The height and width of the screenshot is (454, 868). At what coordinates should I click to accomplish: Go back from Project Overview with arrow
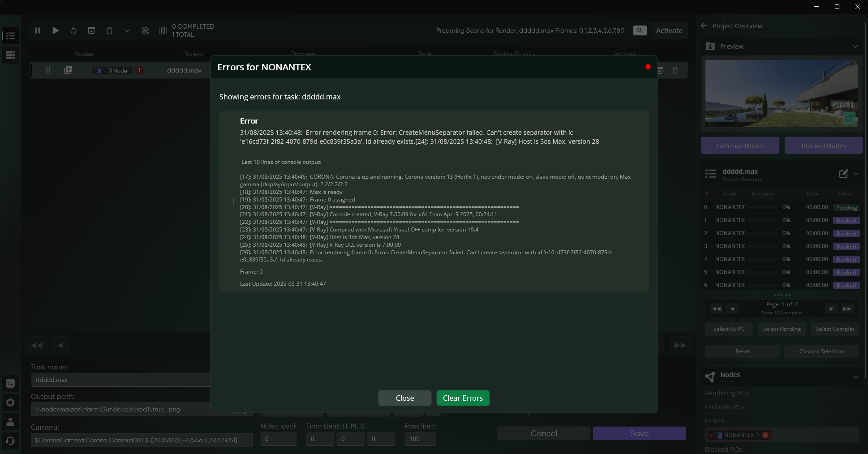click(704, 26)
